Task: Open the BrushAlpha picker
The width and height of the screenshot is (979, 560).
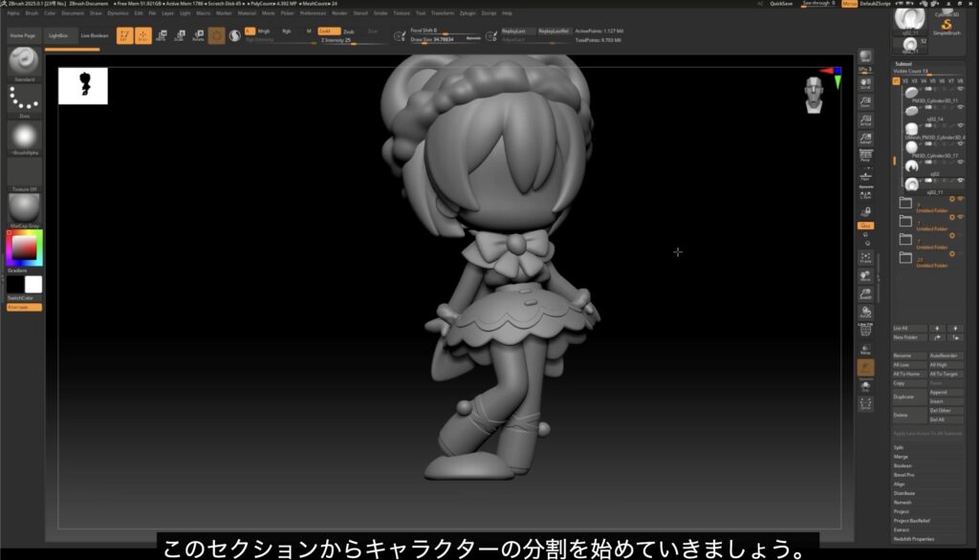Action: click(x=24, y=136)
